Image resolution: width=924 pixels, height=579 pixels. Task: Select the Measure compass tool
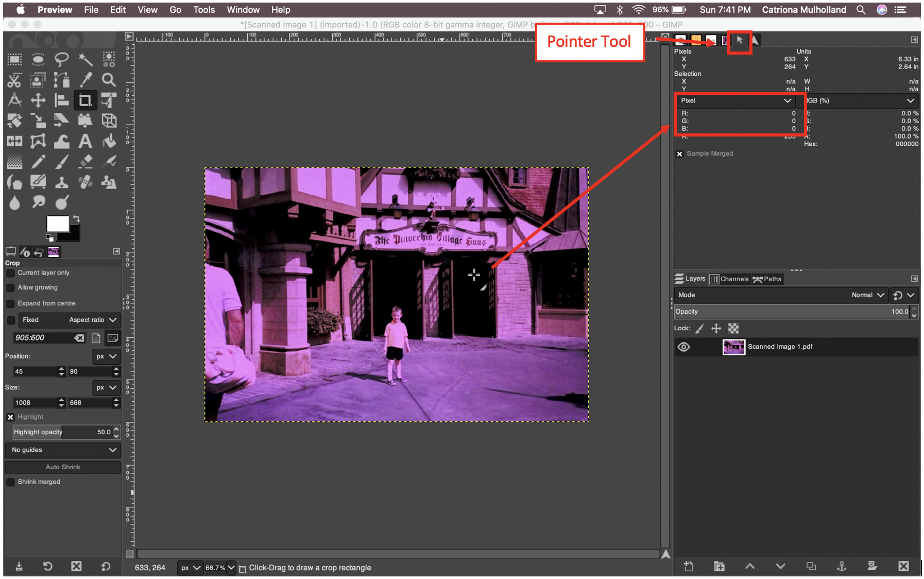coord(14,100)
